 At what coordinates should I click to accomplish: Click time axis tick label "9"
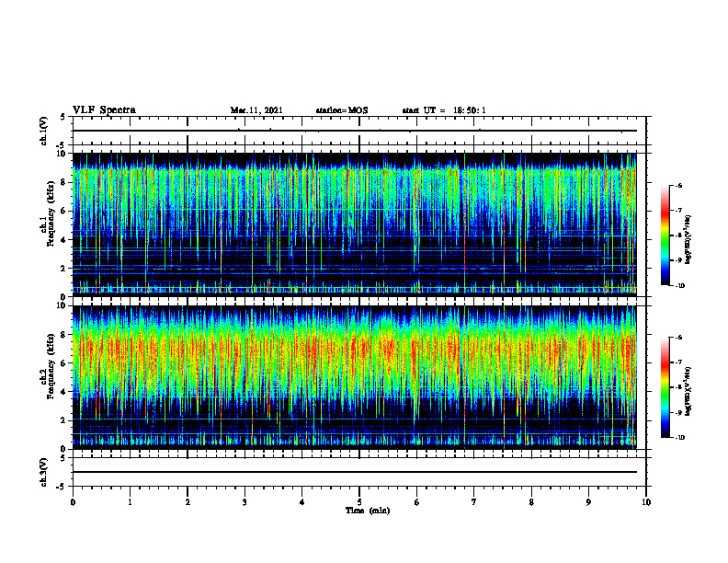point(588,502)
